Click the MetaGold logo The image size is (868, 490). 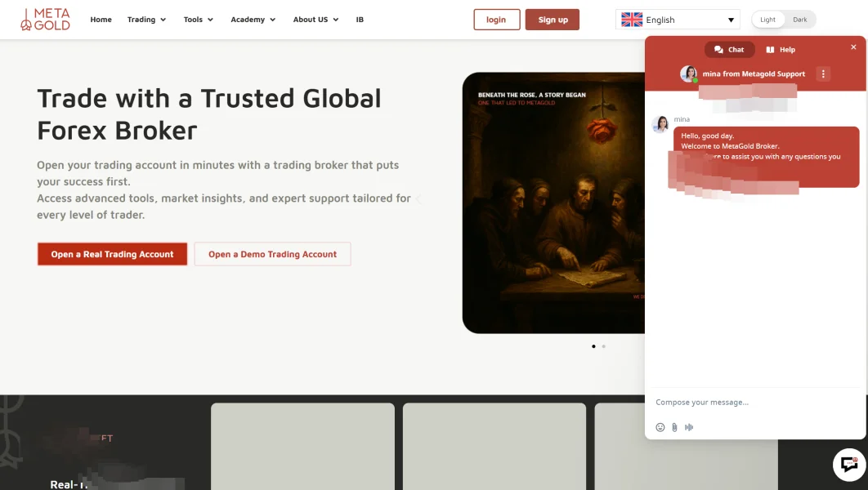point(46,20)
